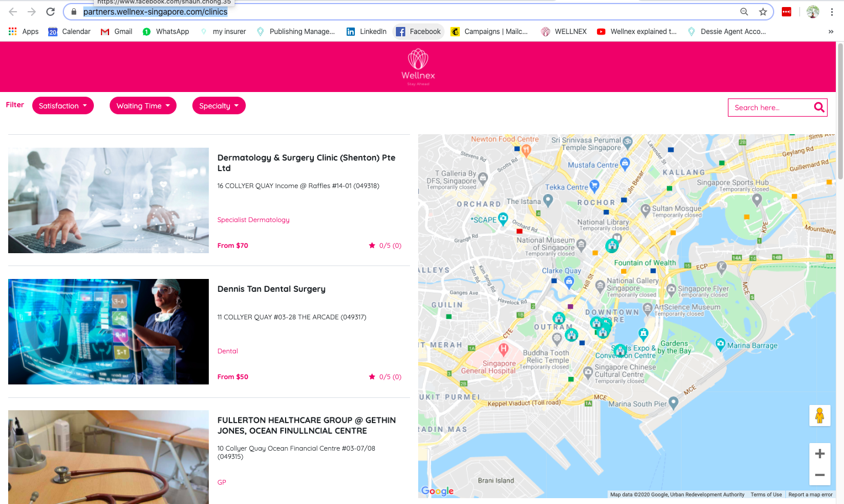Click the browser back arrow
844x504 pixels.
click(x=13, y=12)
